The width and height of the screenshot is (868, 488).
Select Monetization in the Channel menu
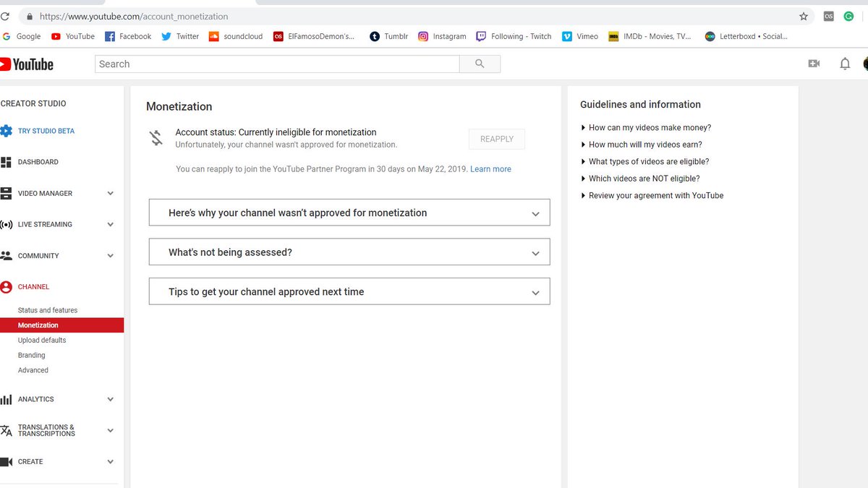click(61, 325)
